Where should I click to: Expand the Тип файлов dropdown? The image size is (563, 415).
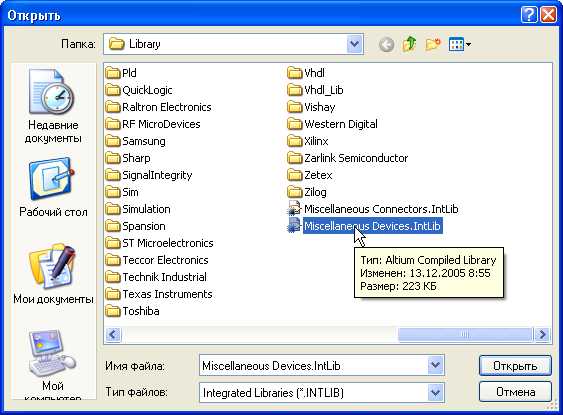tap(435, 392)
